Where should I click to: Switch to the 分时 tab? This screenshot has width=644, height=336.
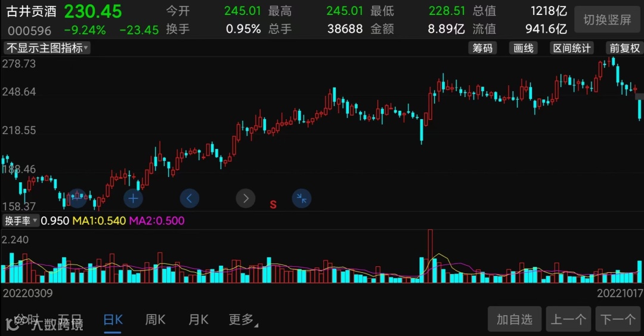pyautogui.click(x=26, y=319)
